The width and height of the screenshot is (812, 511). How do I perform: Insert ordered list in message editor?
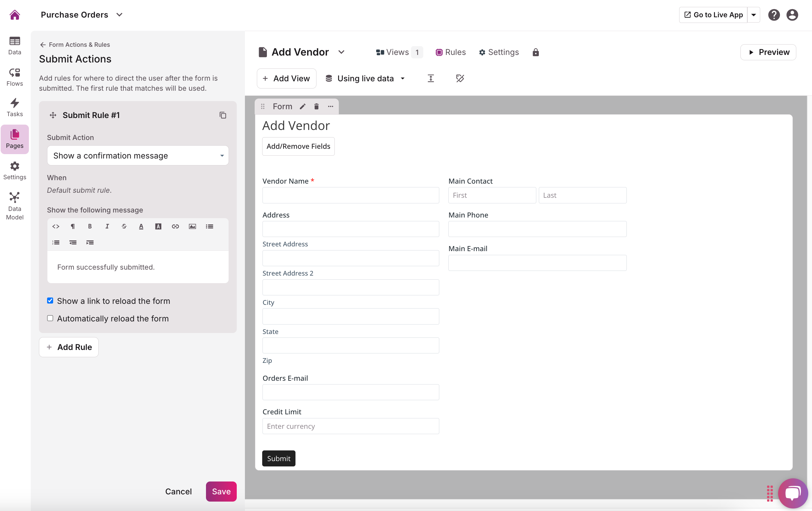[x=56, y=242]
